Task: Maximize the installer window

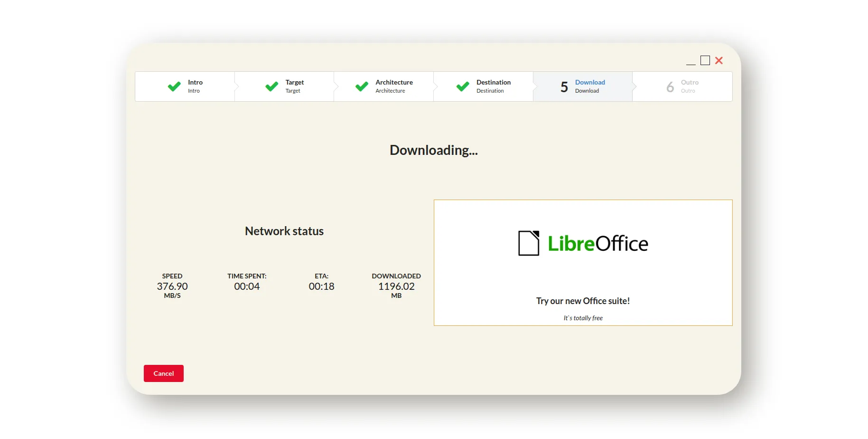Action: [x=705, y=60]
